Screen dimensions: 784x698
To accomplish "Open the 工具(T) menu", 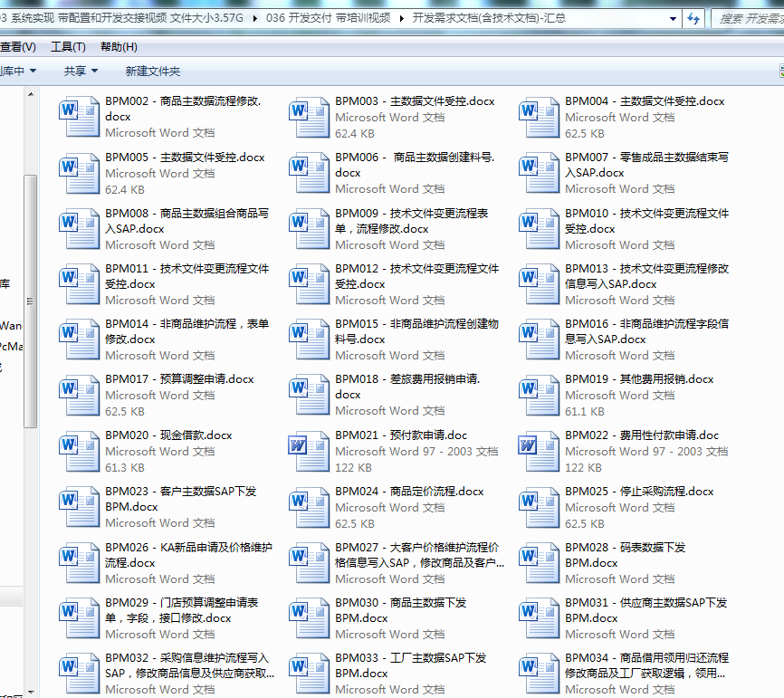I will point(68,47).
